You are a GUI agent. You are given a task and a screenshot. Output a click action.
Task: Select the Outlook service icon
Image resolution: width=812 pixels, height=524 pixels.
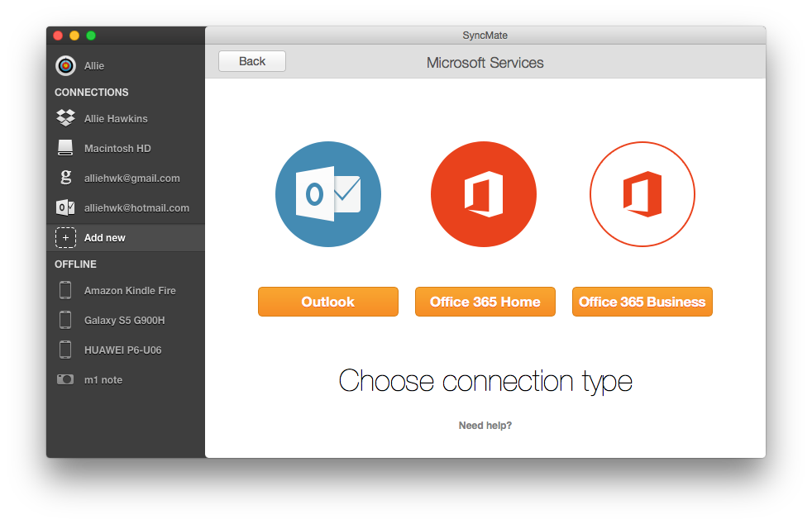coord(327,193)
